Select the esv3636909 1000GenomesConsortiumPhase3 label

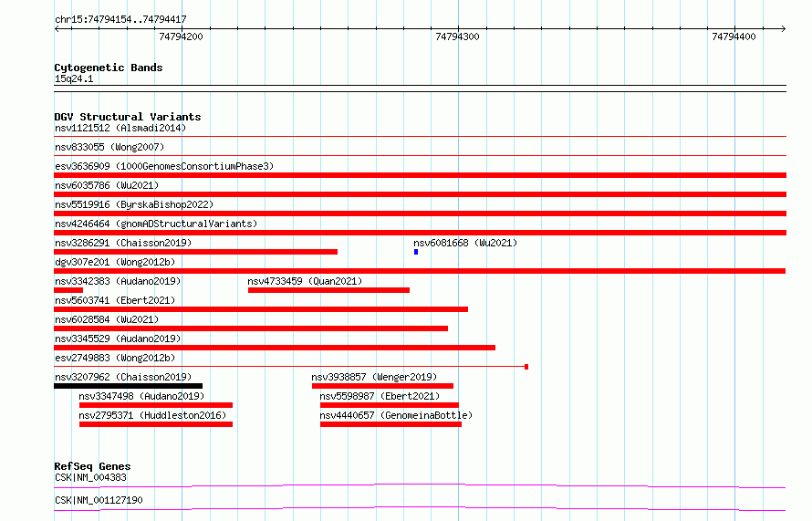point(164,166)
